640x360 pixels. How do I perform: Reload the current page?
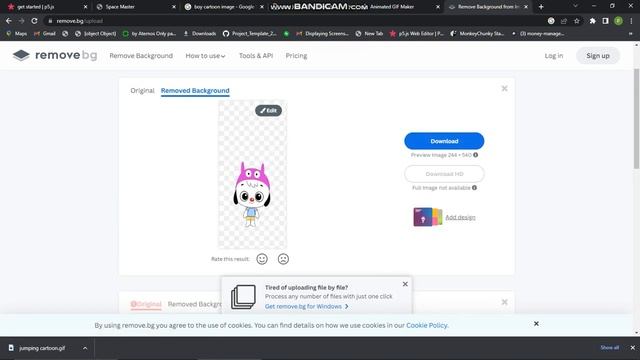[34, 21]
